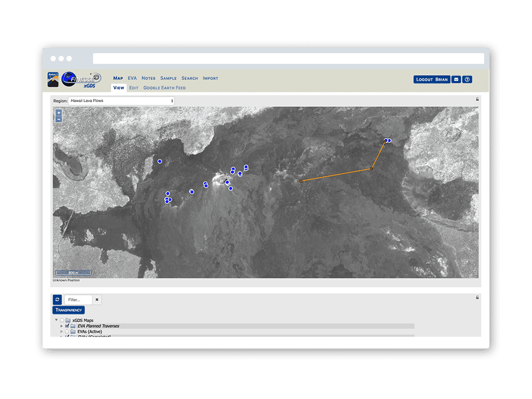Click the FINESSE xGDS logo

coord(81,80)
